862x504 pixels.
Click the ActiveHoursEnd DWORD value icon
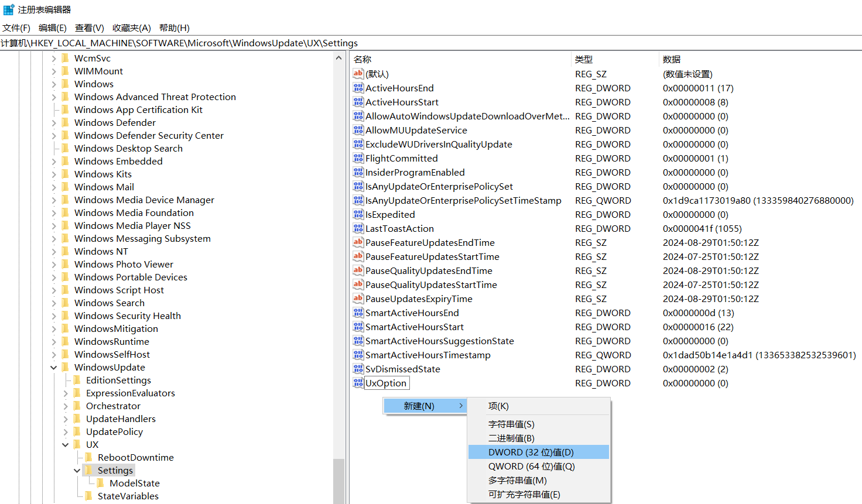[x=358, y=88]
